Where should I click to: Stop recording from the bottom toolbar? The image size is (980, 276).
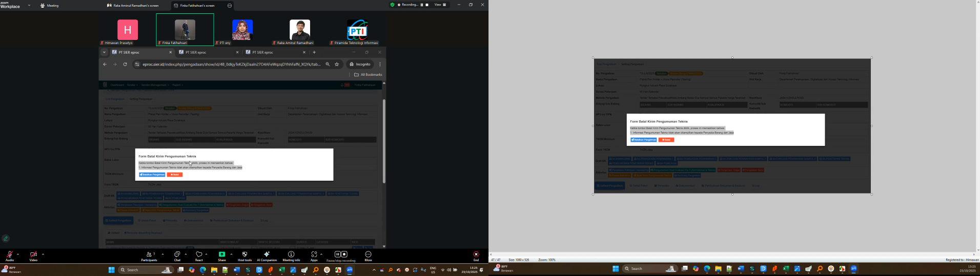tap(344, 254)
